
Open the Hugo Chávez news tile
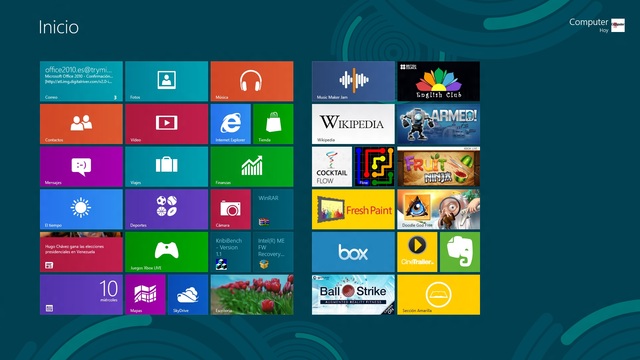[81, 252]
